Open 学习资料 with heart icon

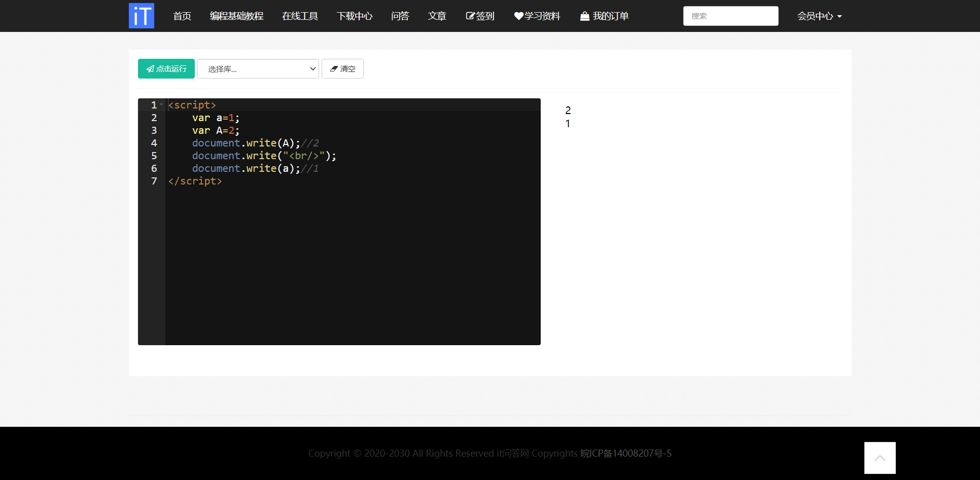(537, 16)
